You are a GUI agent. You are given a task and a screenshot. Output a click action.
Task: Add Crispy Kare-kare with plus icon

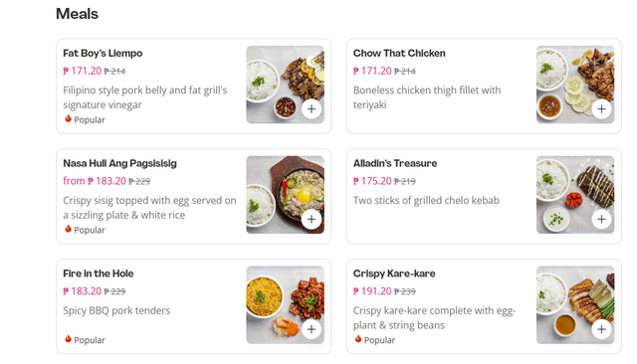(x=601, y=329)
